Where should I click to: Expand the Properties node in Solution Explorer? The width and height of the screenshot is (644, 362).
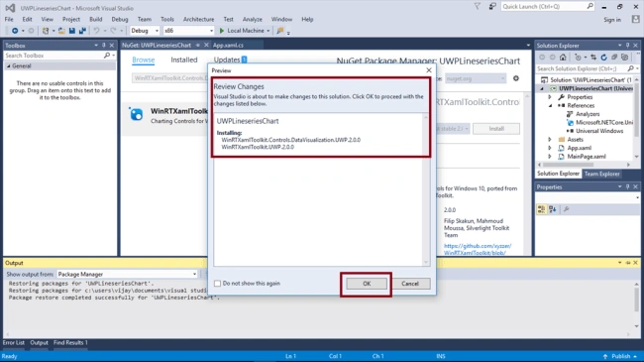pyautogui.click(x=550, y=97)
